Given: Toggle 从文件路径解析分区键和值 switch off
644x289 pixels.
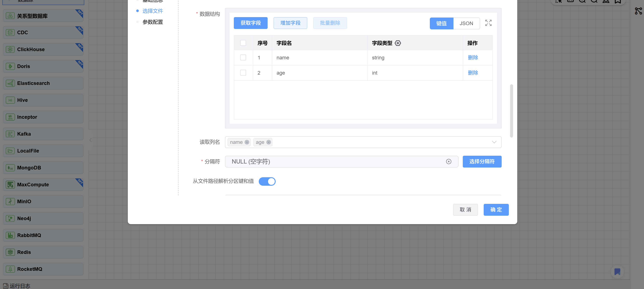Looking at the screenshot, I should point(267,181).
